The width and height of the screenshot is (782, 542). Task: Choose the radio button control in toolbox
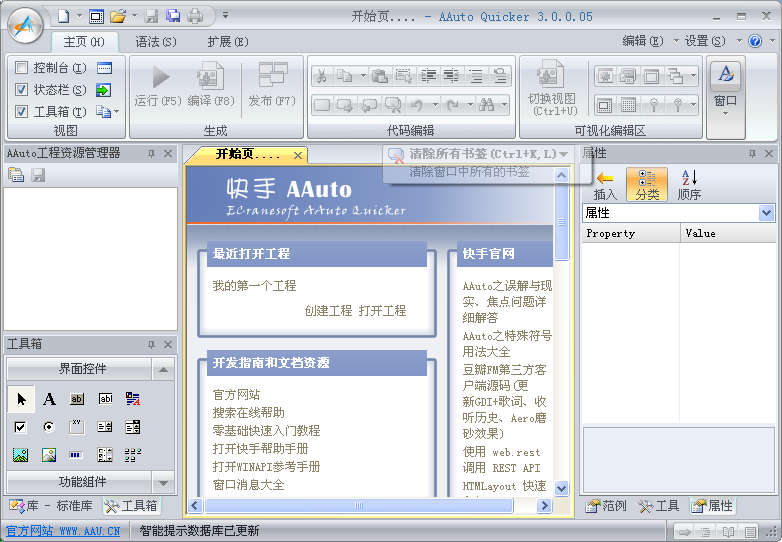49,427
